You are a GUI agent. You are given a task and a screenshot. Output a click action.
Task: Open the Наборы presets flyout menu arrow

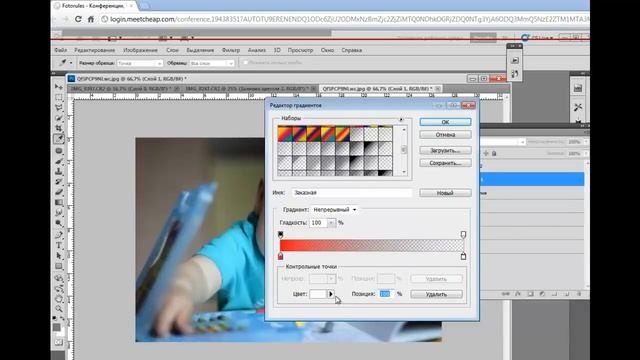[x=401, y=120]
